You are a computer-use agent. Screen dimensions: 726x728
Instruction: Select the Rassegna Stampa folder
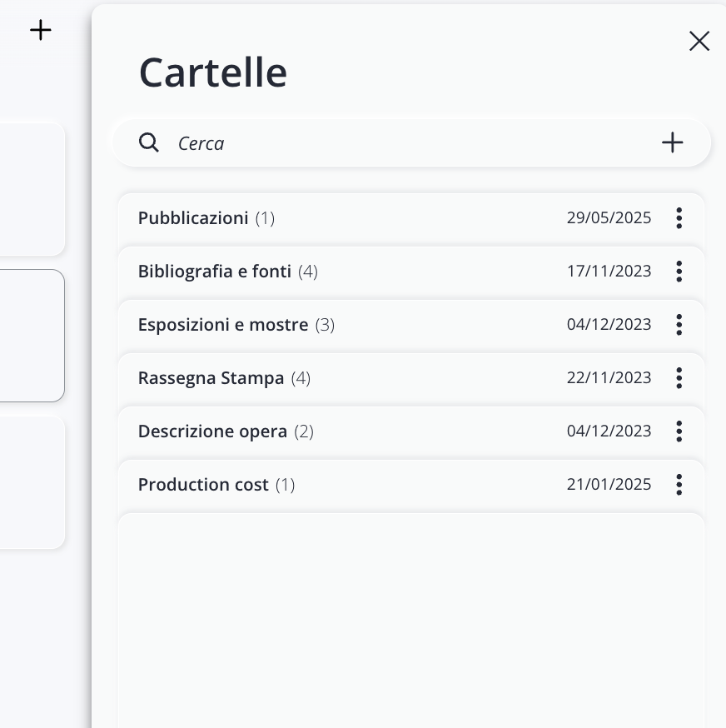tap(211, 378)
